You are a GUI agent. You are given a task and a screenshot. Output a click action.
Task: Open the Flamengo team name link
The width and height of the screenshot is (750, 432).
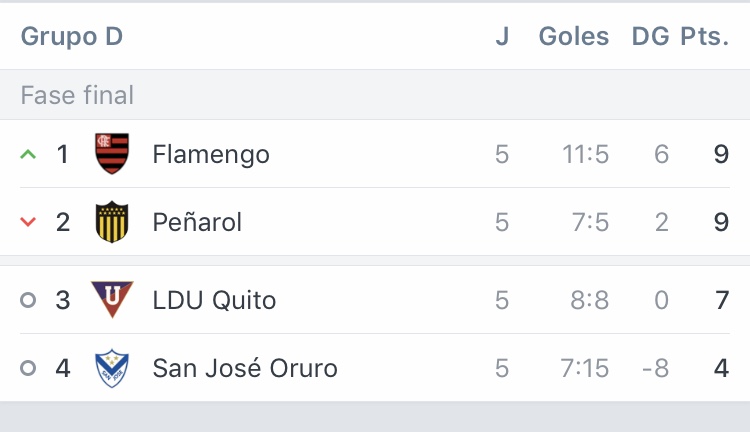pos(211,155)
